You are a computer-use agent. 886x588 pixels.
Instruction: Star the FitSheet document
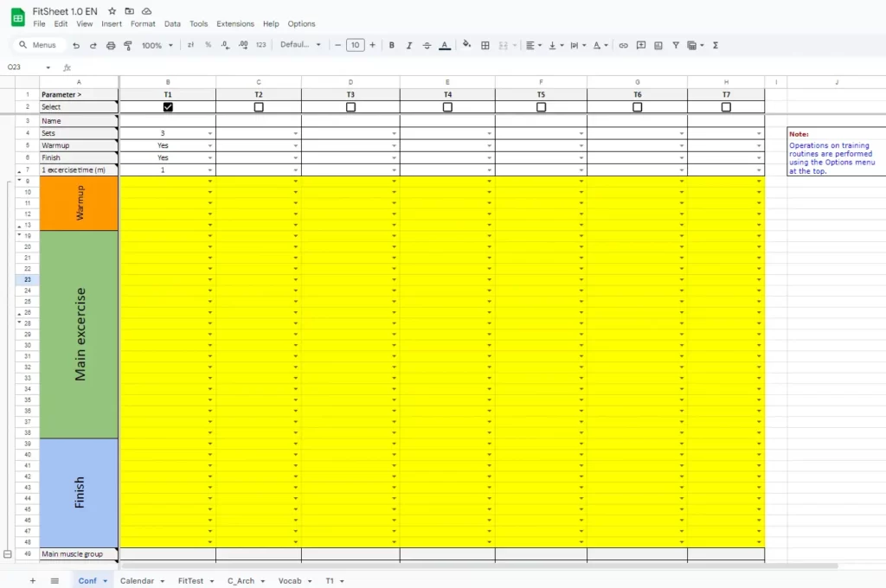(x=112, y=10)
